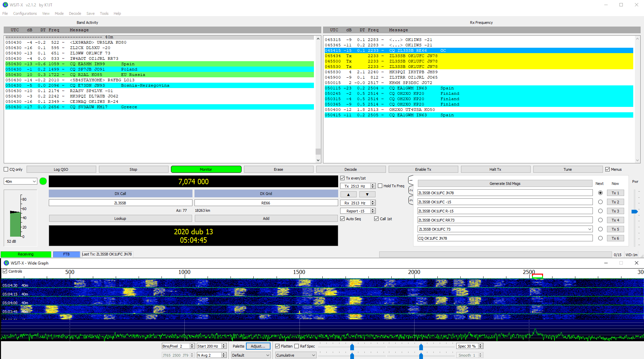Increase the Tx 2513 Hz spinner value
The image size is (644, 359).
pyautogui.click(x=373, y=185)
